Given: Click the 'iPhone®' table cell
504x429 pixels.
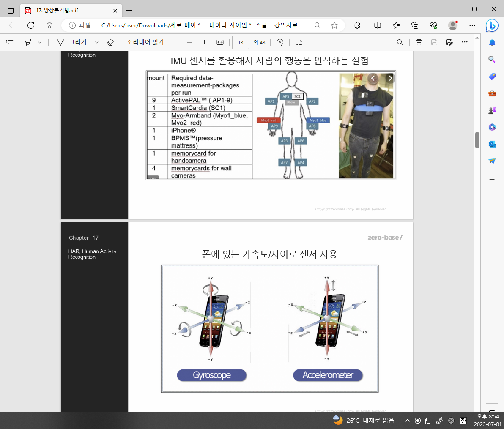Looking at the screenshot, I should tap(210, 130).
